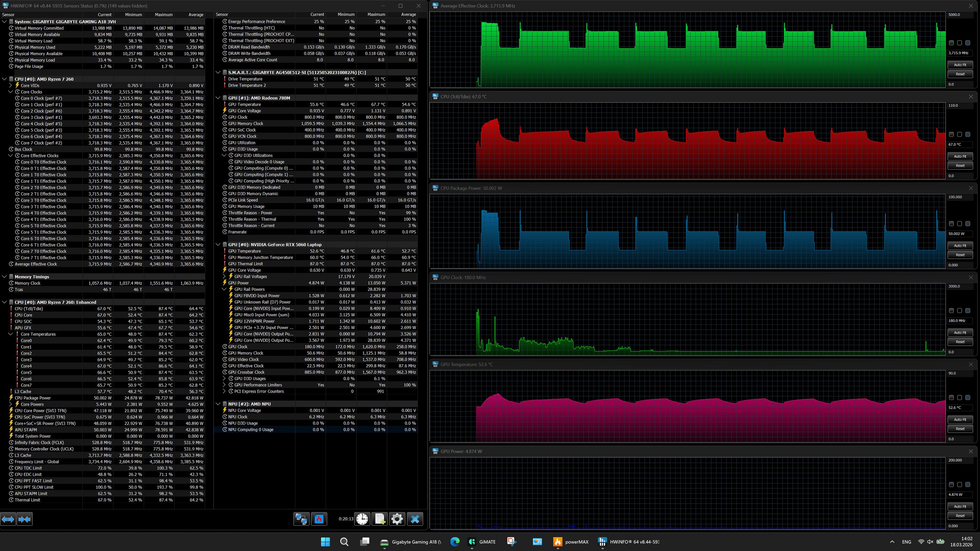Image resolution: width=980 pixels, height=551 pixels.
Task: Click the expand columns arrows icon
Action: pos(8,519)
